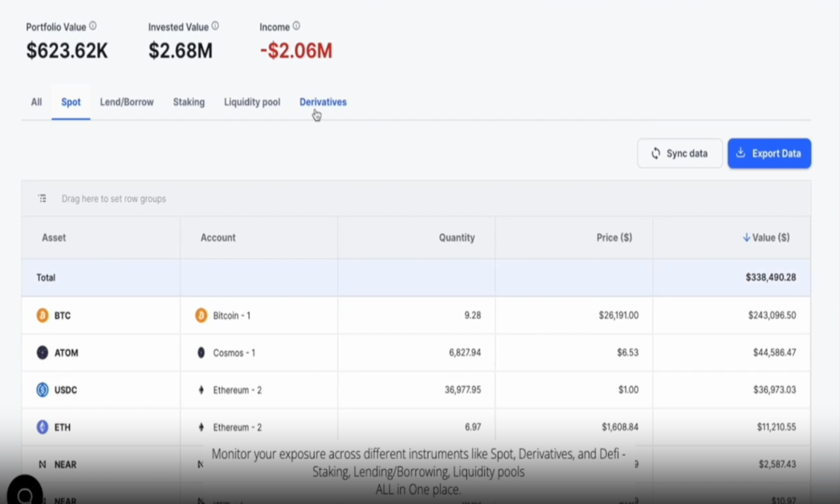Click the Portfolio Value $623.62K figure
Image resolution: width=840 pixels, height=504 pixels.
(67, 51)
